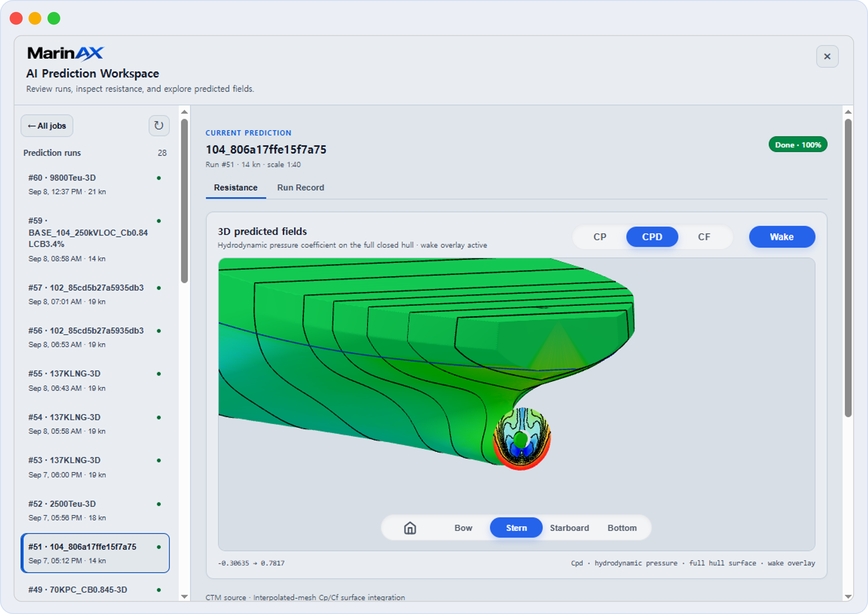Click the status dot of run #59
Viewport: 868px width, 614px height.
click(159, 221)
